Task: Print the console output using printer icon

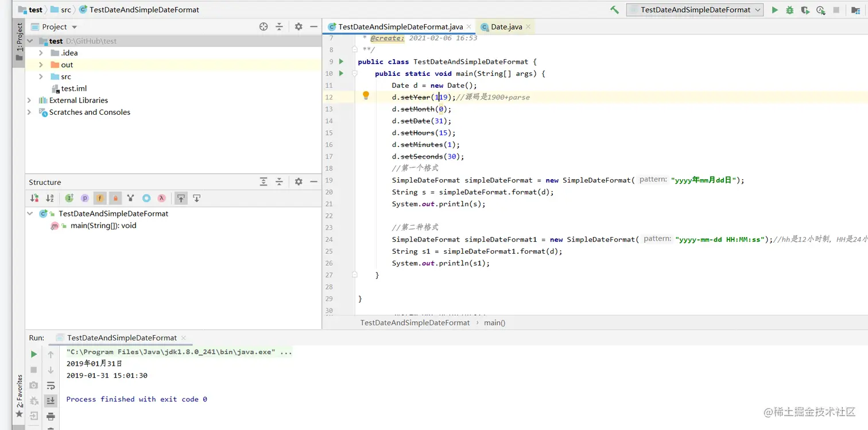Action: (x=51, y=416)
